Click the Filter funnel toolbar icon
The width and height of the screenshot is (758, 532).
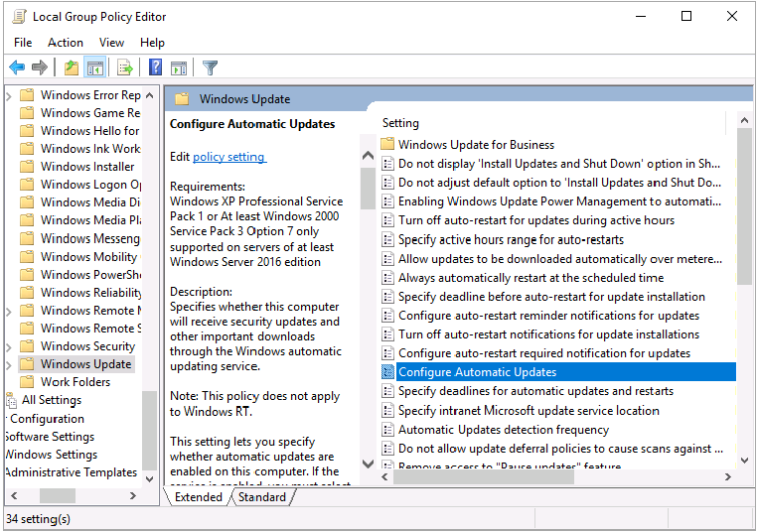click(x=210, y=67)
